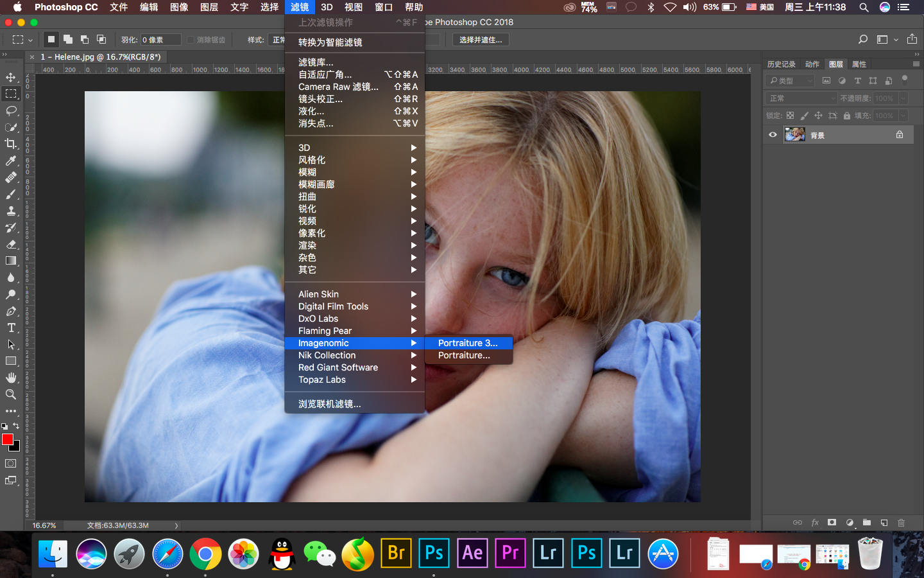Click the red foreground color swatch
This screenshot has height=578, width=924.
(7, 439)
